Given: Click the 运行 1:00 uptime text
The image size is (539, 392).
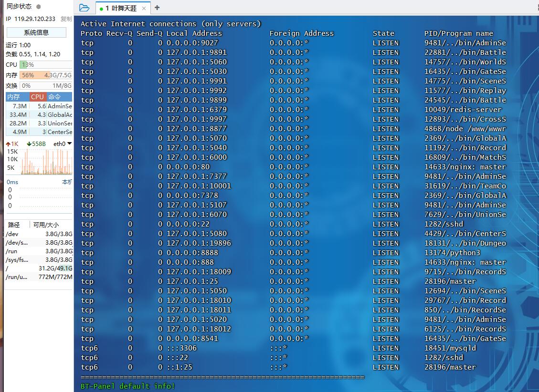Looking at the screenshot, I should pyautogui.click(x=18, y=45).
